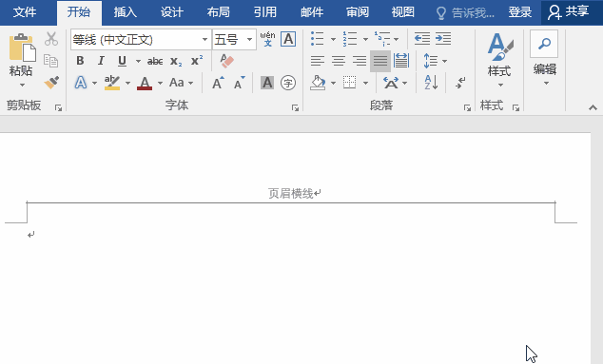Open the 文件 tab
603x364 pixels.
[25, 12]
